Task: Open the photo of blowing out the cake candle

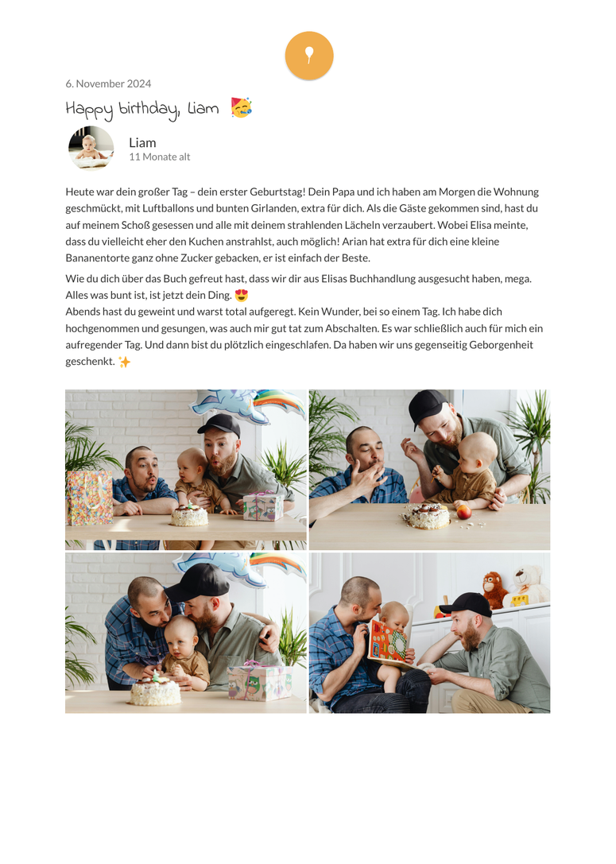Action: (186, 470)
